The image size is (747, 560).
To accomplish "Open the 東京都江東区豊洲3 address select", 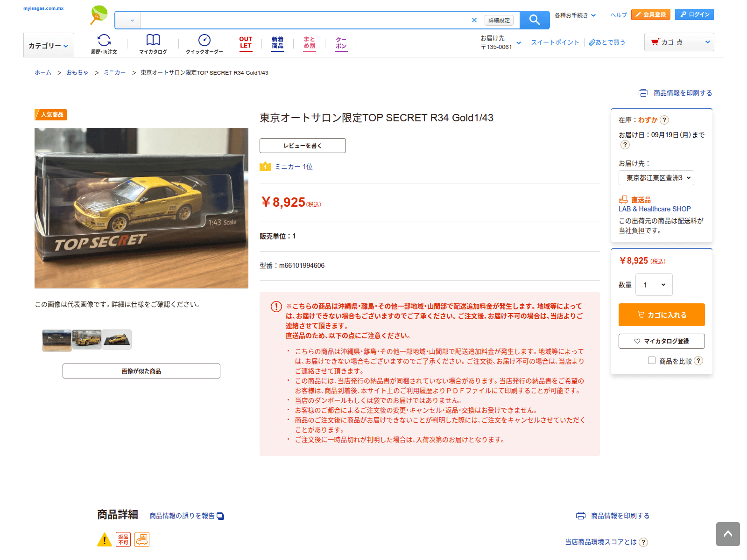I will tap(656, 178).
